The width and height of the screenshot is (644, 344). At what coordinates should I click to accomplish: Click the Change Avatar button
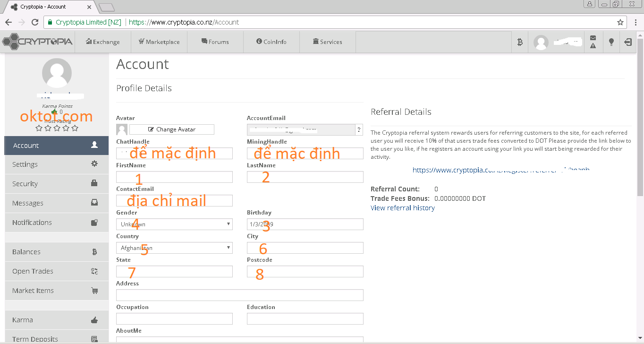point(171,129)
